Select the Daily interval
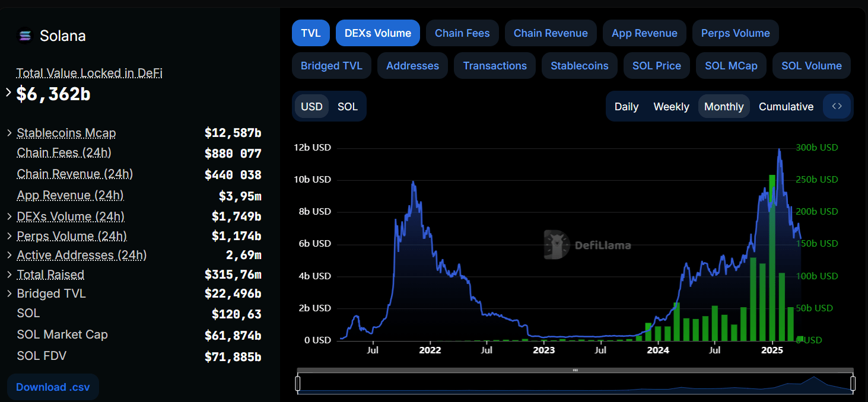The height and width of the screenshot is (402, 868). click(627, 107)
